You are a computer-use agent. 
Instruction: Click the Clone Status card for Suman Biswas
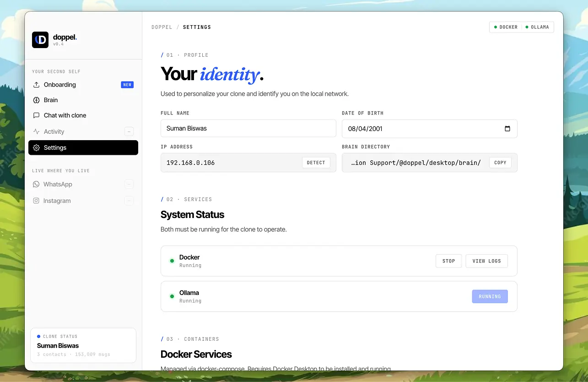click(x=83, y=345)
